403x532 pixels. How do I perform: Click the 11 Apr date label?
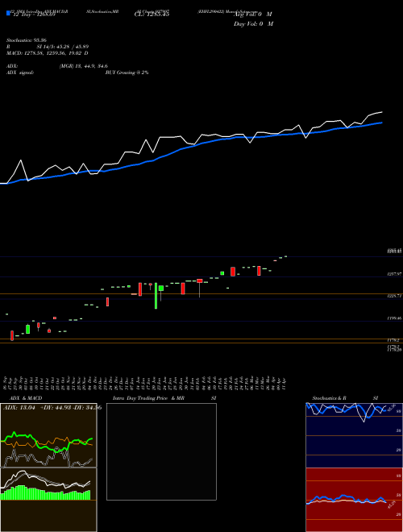coord(285,382)
